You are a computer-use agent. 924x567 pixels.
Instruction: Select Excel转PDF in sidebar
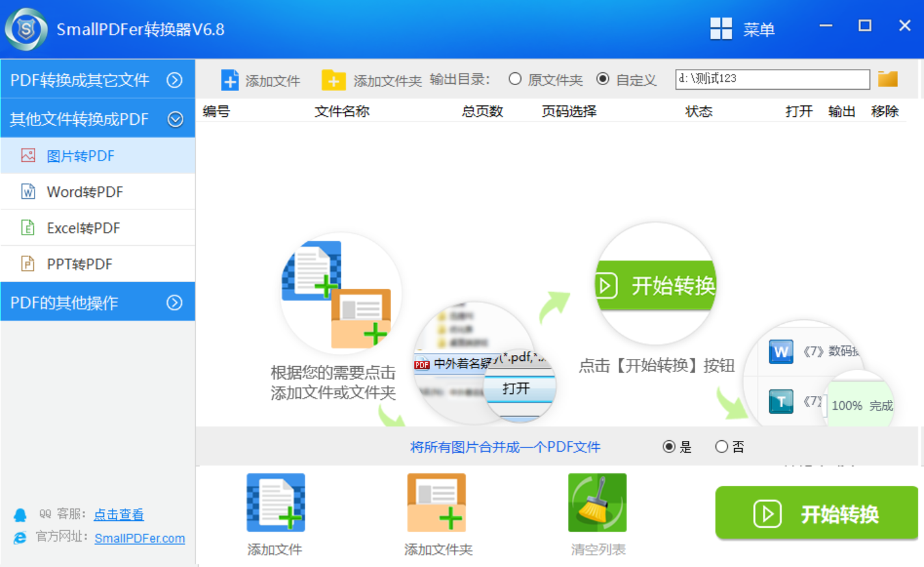click(97, 228)
